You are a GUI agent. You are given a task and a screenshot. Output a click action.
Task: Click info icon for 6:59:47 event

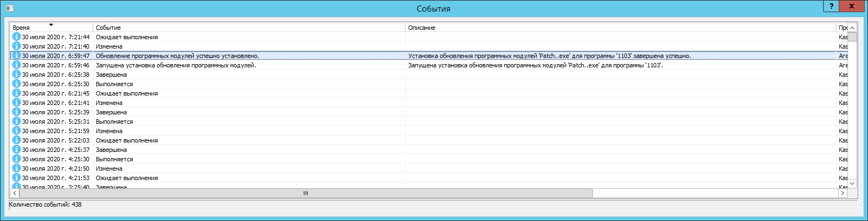click(x=17, y=55)
